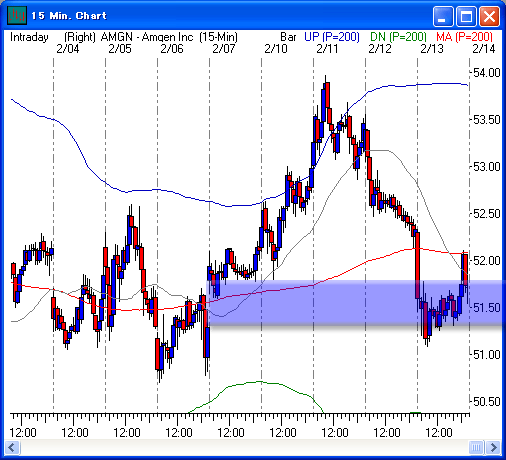
Task: Click the 2/07 date marker
Action: coord(224,49)
